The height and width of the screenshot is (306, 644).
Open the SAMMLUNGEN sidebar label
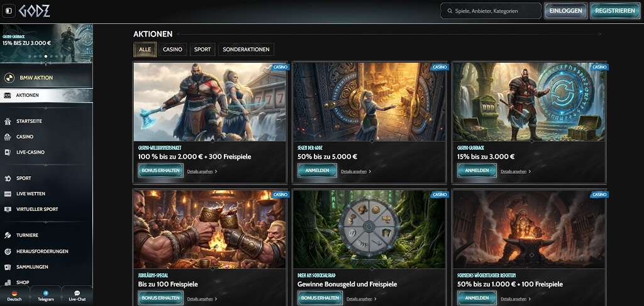tap(32, 267)
